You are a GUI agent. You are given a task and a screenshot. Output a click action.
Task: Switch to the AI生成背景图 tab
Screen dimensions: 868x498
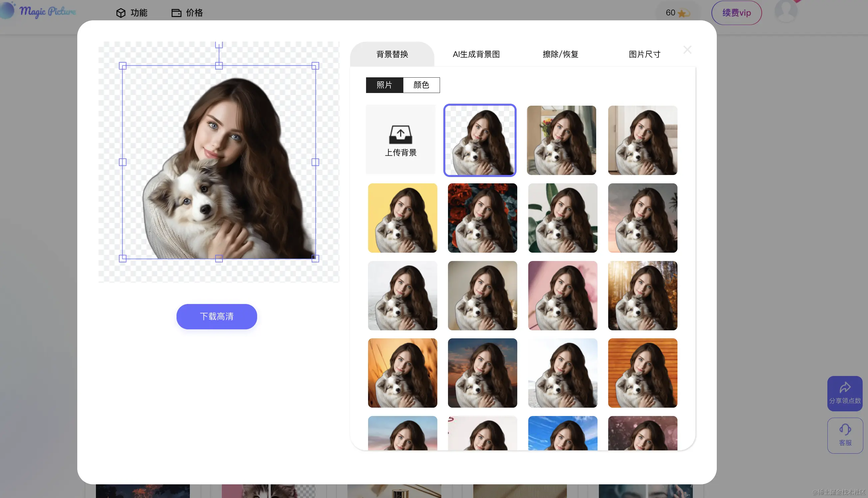click(476, 54)
